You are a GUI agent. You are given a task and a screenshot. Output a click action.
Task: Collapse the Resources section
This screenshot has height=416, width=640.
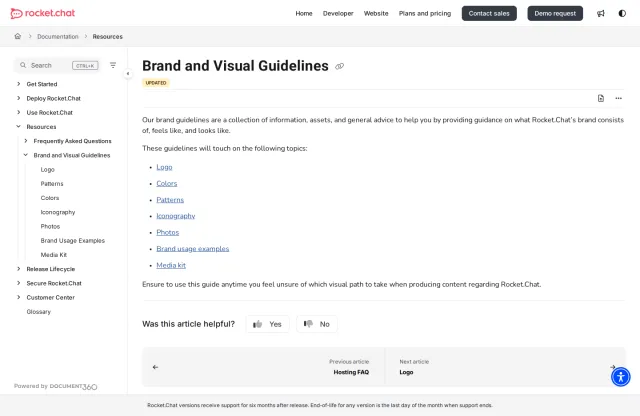18,127
